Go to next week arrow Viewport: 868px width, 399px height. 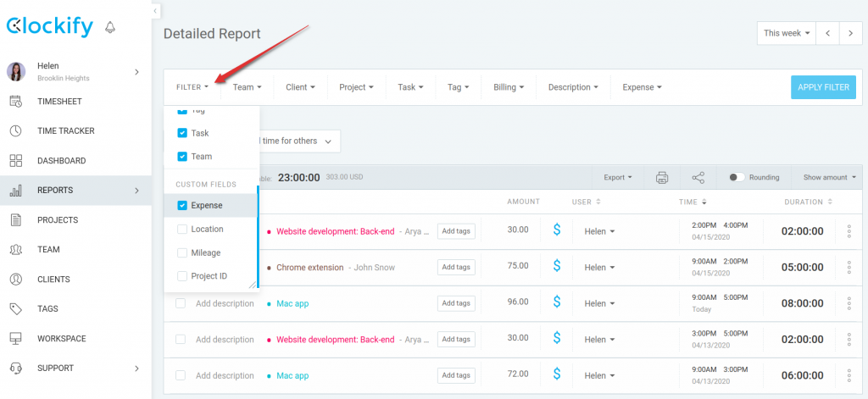pyautogui.click(x=850, y=33)
